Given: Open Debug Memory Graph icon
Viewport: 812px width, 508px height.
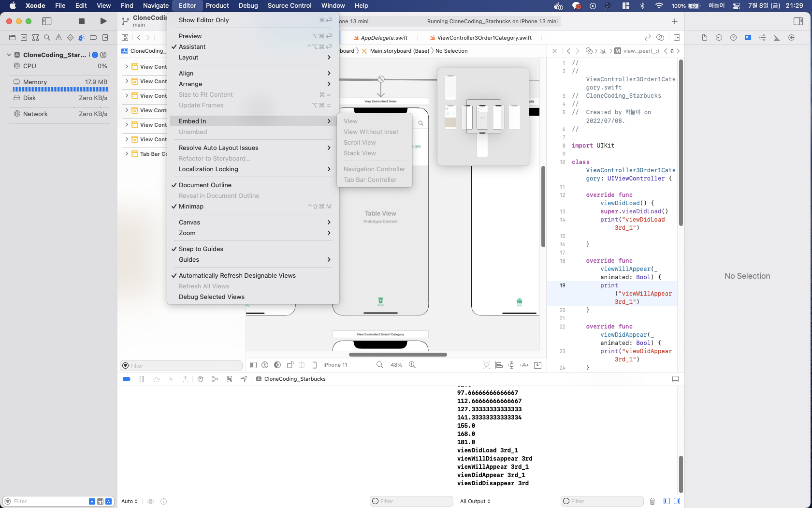Looking at the screenshot, I should (x=215, y=379).
